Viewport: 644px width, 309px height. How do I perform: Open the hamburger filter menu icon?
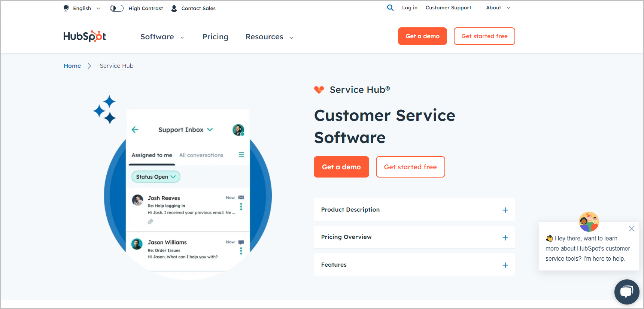[241, 155]
